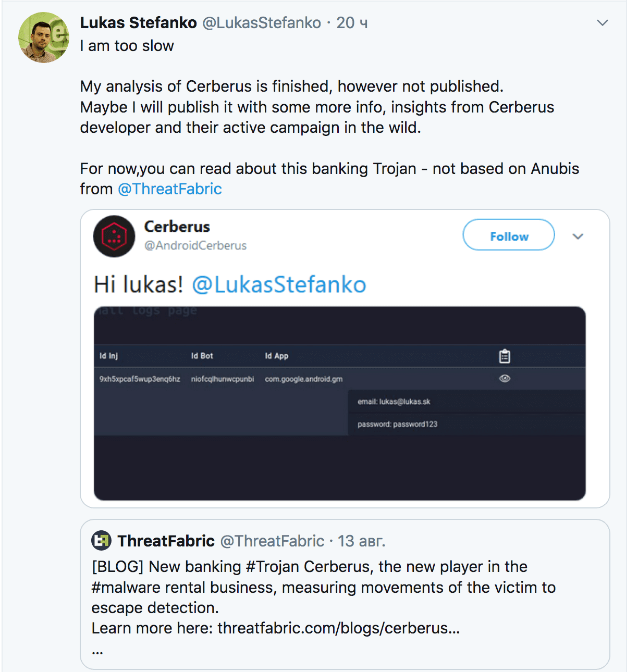Click the Cerberus display name
The width and height of the screenshot is (638, 672).
tap(177, 227)
